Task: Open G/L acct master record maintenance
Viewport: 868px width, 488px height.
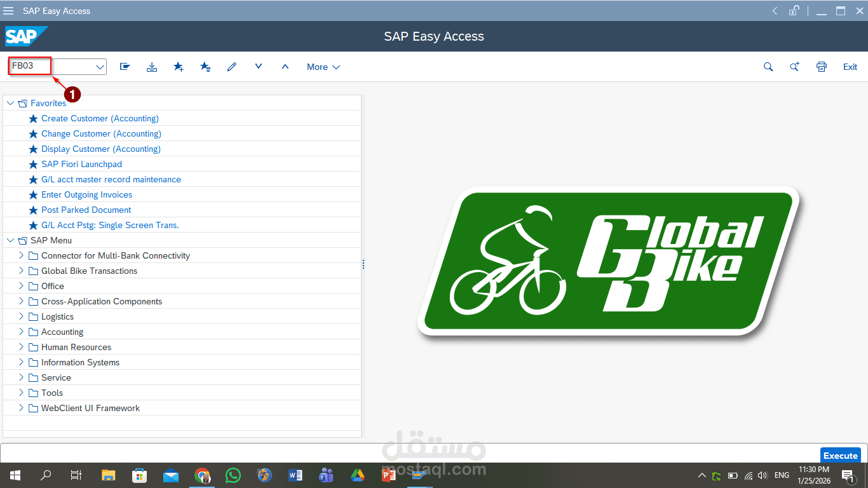Action: [x=111, y=179]
